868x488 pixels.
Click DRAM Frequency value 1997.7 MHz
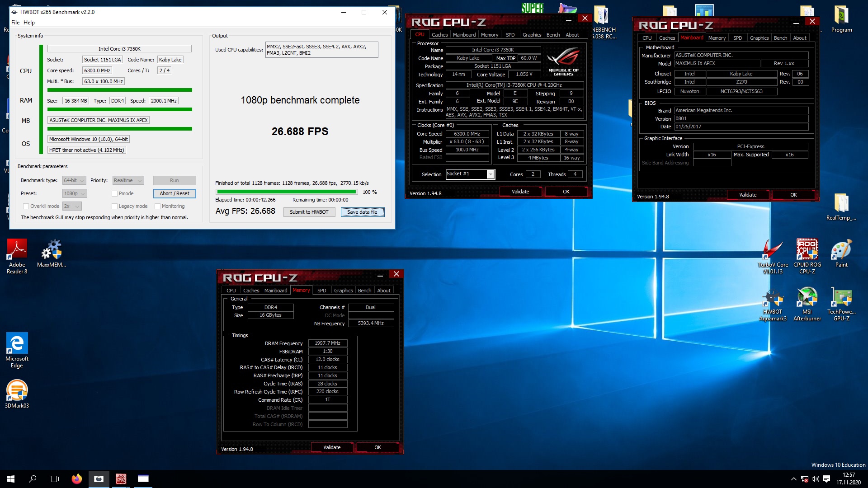328,343
